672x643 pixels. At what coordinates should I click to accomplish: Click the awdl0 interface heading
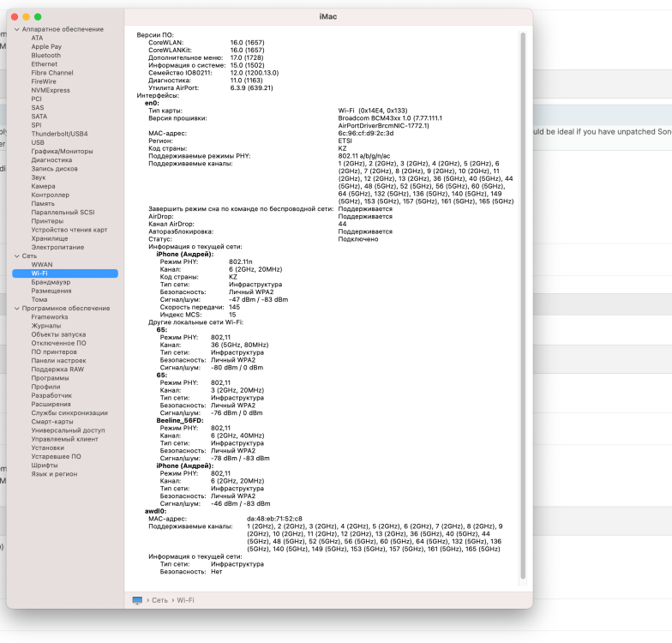click(x=155, y=511)
